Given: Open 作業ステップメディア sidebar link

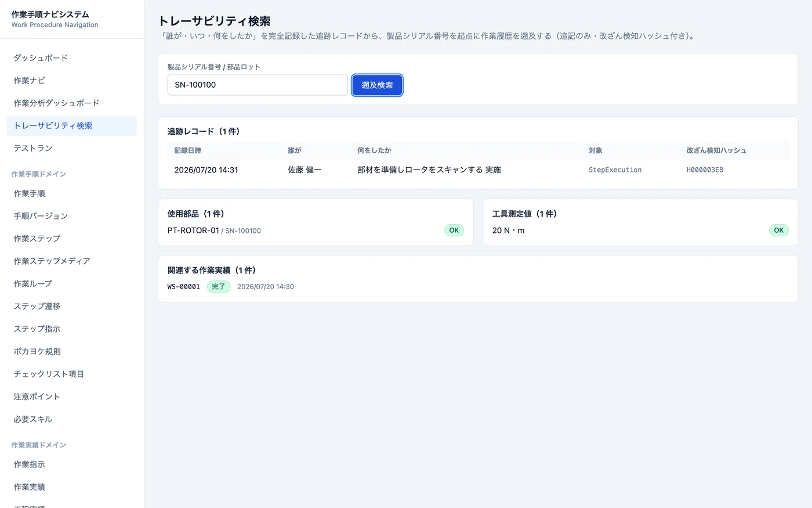Looking at the screenshot, I should [x=72, y=262].
